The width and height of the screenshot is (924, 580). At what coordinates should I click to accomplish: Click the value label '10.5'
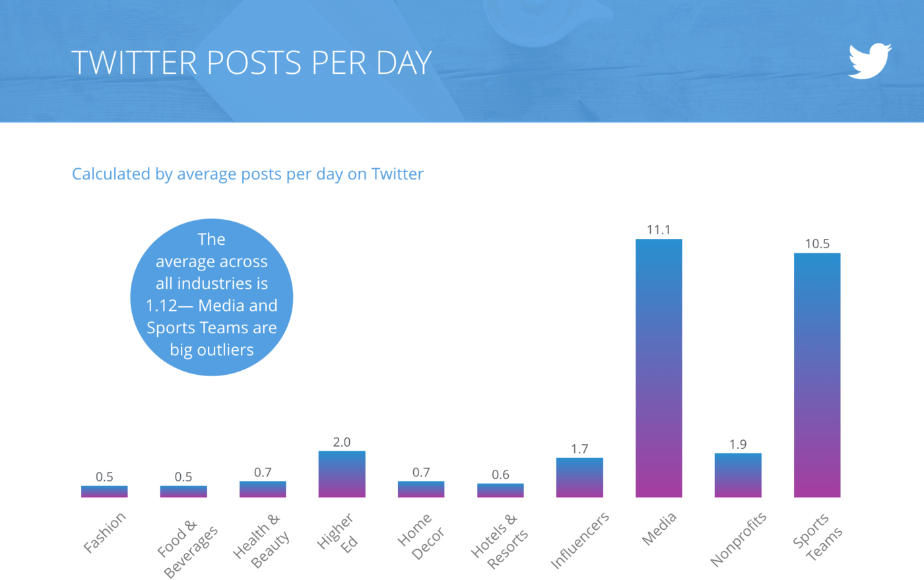pos(817,243)
